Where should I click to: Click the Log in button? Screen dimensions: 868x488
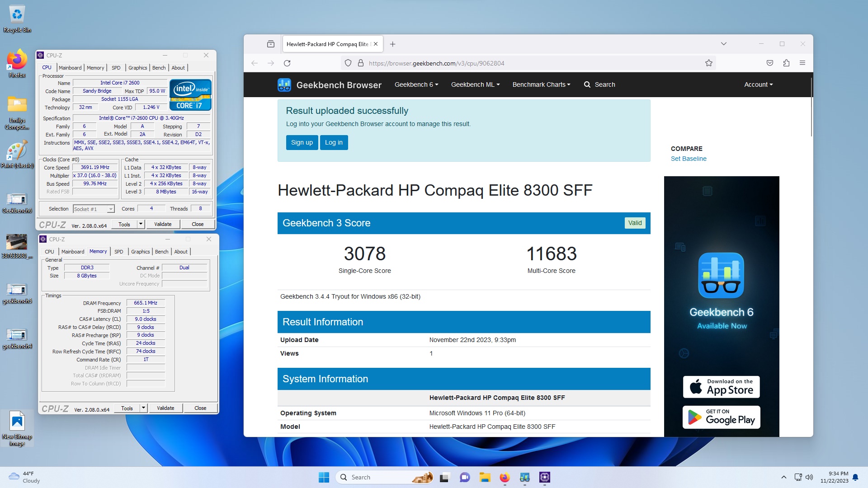pos(334,142)
